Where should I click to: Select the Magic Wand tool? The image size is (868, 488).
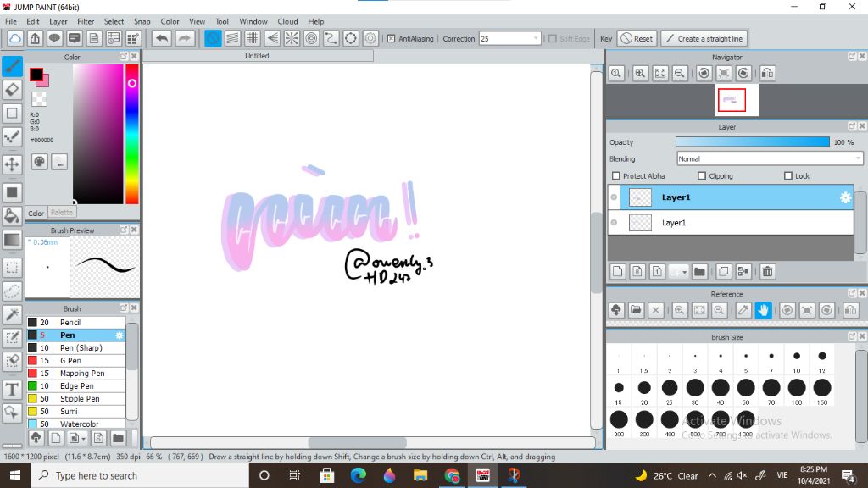pyautogui.click(x=12, y=313)
